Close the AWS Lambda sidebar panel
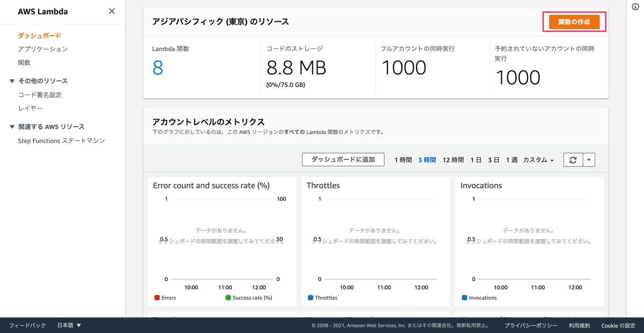 (112, 11)
